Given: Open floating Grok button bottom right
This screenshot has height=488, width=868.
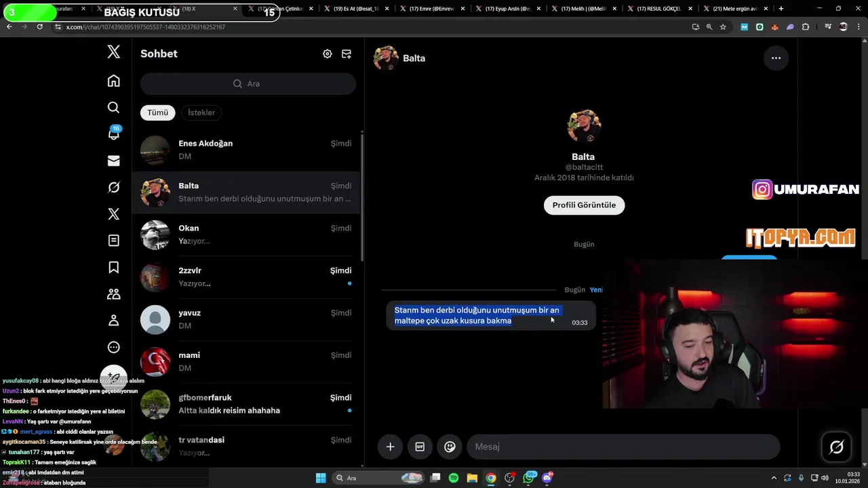Looking at the screenshot, I should click(836, 447).
